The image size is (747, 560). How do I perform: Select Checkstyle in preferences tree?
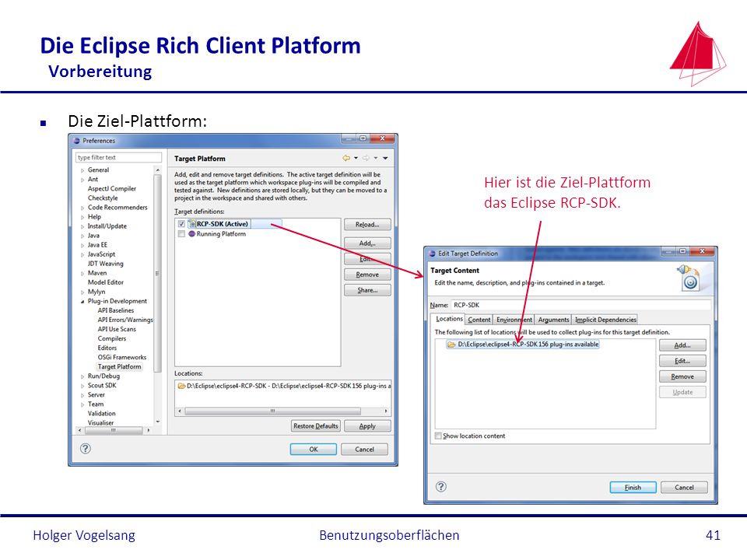tap(103, 198)
